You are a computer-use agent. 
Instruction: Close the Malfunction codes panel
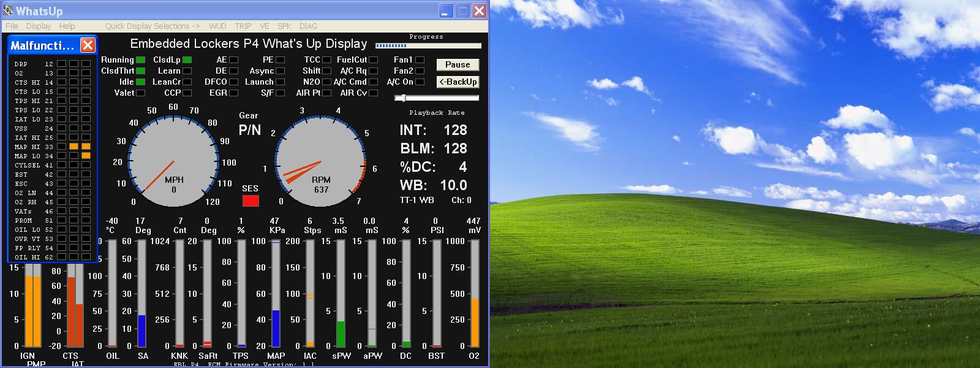[88, 45]
